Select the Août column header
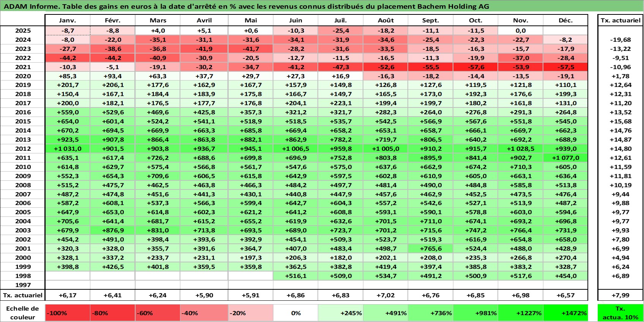This screenshot has width=644, height=322. pyautogui.click(x=385, y=21)
